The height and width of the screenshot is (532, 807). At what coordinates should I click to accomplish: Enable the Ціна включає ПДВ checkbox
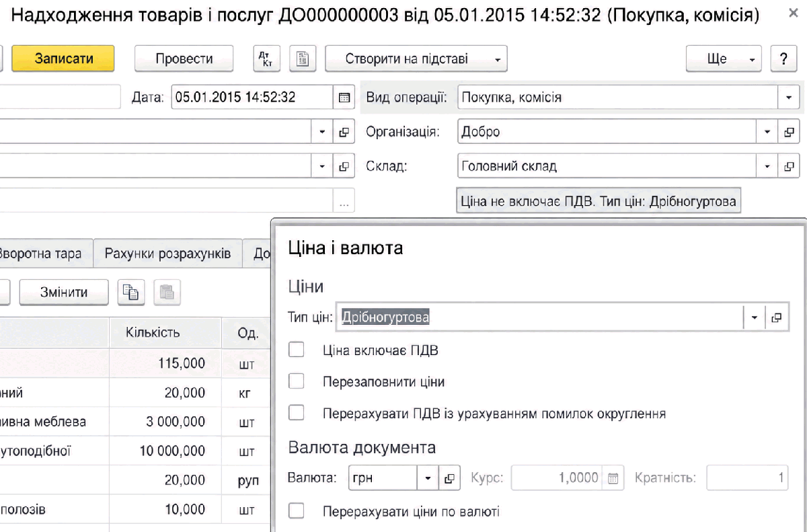[297, 350]
